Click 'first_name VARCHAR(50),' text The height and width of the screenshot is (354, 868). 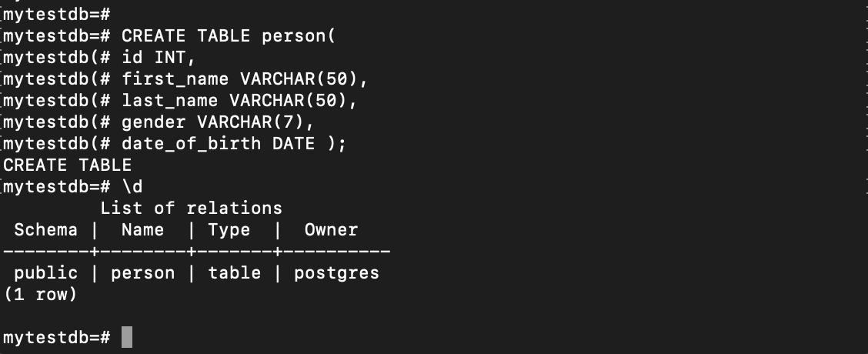point(245,79)
